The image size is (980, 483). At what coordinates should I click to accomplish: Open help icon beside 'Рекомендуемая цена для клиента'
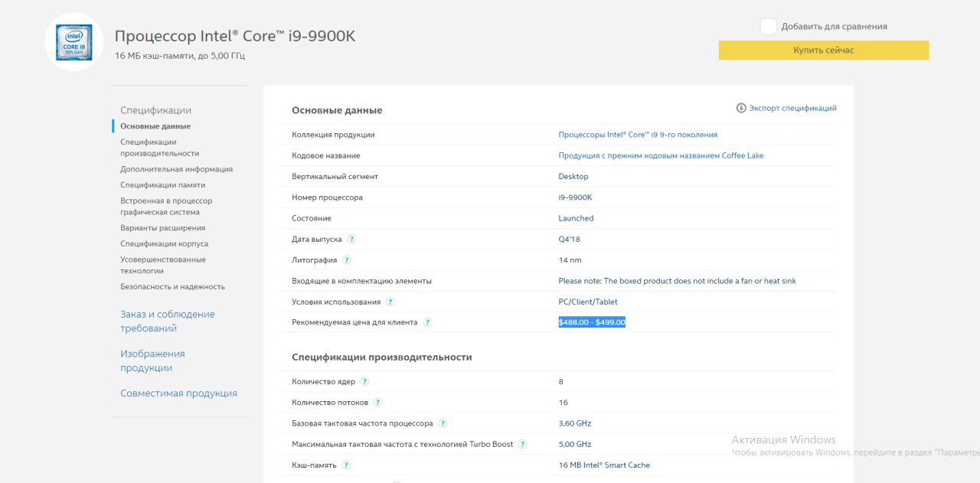pos(428,322)
